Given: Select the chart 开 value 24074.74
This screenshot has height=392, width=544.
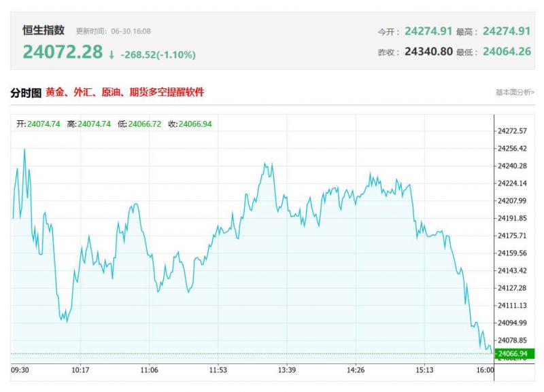Looking at the screenshot, I should tap(44, 124).
